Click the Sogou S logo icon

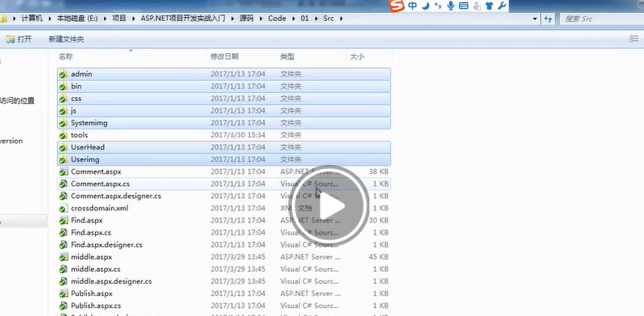397,6
